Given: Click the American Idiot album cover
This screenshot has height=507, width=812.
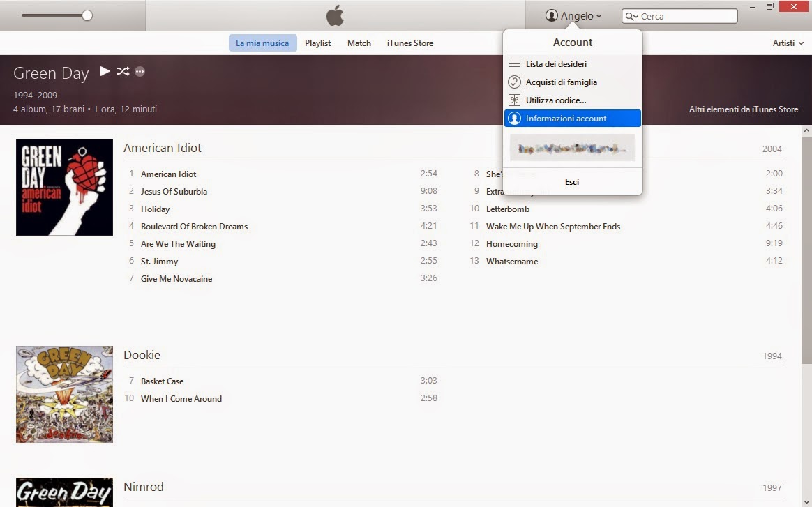Looking at the screenshot, I should tap(64, 187).
